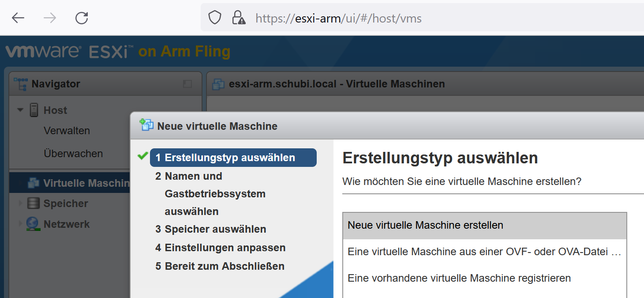Reload the page with the refresh icon
The width and height of the screenshot is (644, 298).
[x=82, y=18]
